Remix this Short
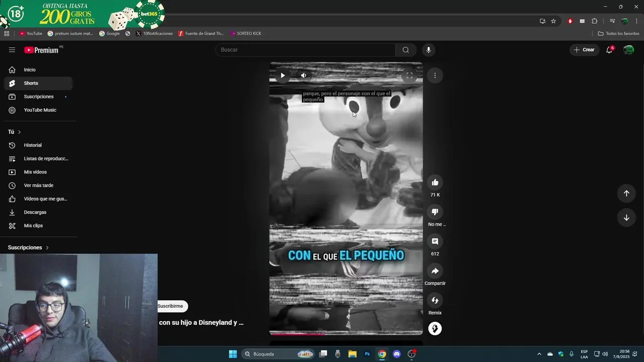644x362 pixels. (x=435, y=300)
